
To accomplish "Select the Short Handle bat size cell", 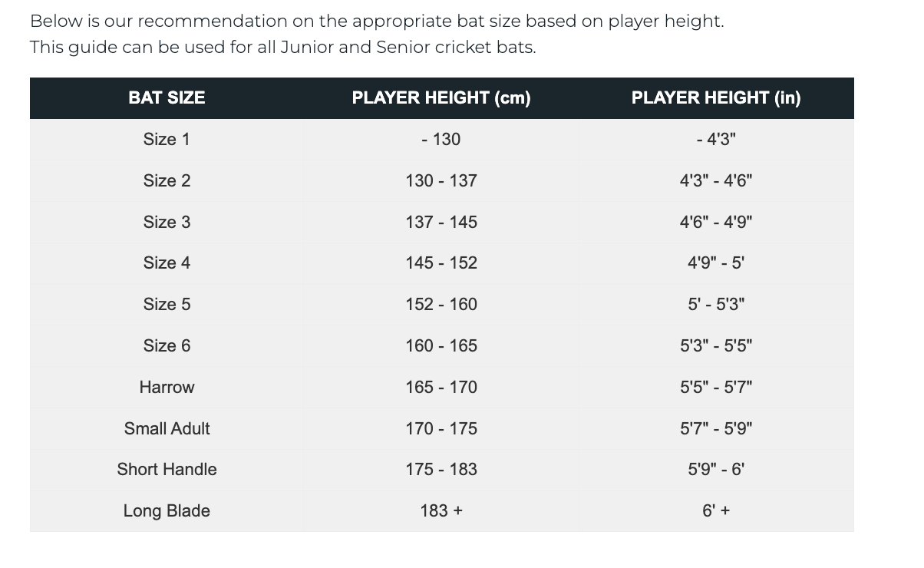I will (x=167, y=470).
